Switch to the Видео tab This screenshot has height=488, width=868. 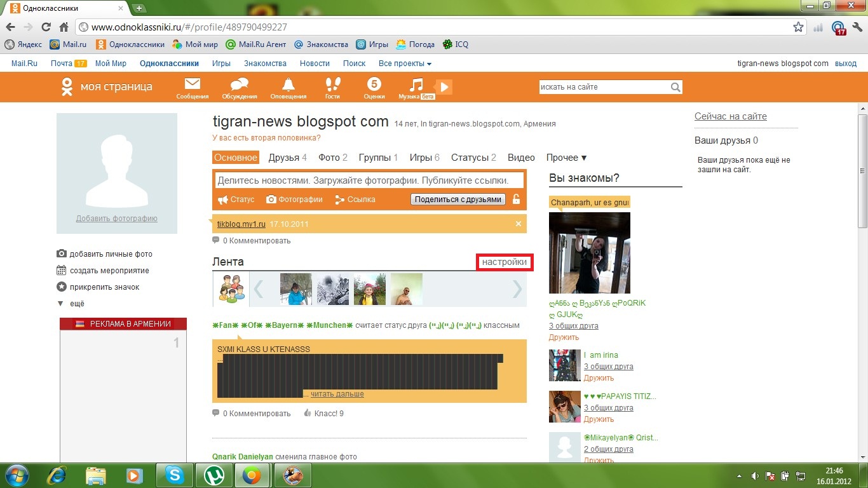click(521, 158)
